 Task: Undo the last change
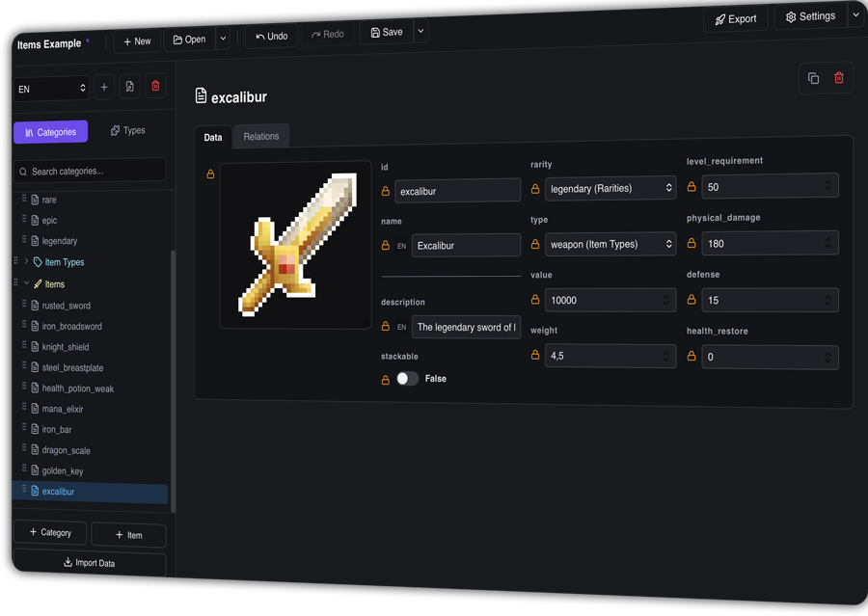[x=271, y=37]
